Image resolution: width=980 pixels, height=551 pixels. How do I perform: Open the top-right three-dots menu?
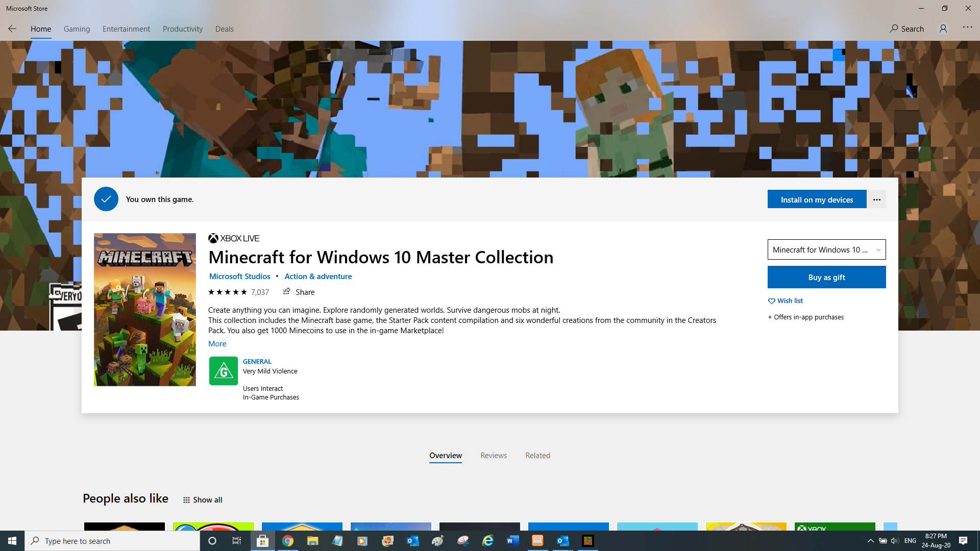967,27
